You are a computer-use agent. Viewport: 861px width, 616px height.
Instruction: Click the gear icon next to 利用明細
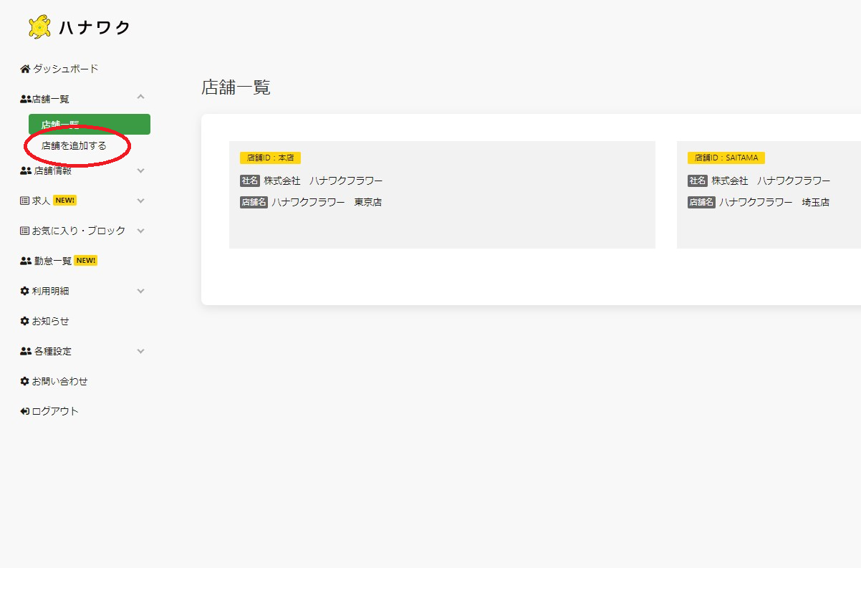click(25, 292)
